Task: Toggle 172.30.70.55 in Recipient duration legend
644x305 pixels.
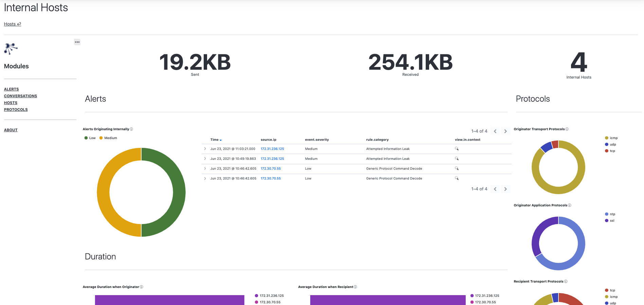Action: pos(483,302)
